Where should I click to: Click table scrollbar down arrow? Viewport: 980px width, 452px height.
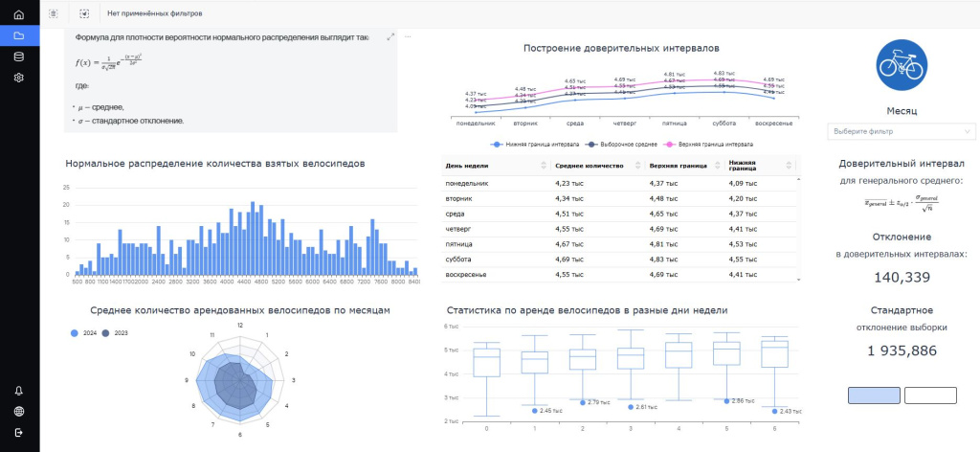tap(798, 280)
